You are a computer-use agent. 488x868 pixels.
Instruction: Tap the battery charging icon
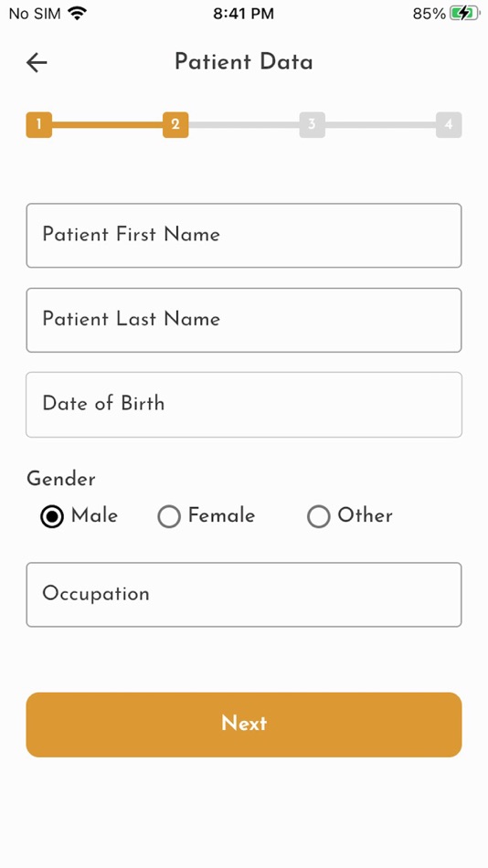pos(464,14)
